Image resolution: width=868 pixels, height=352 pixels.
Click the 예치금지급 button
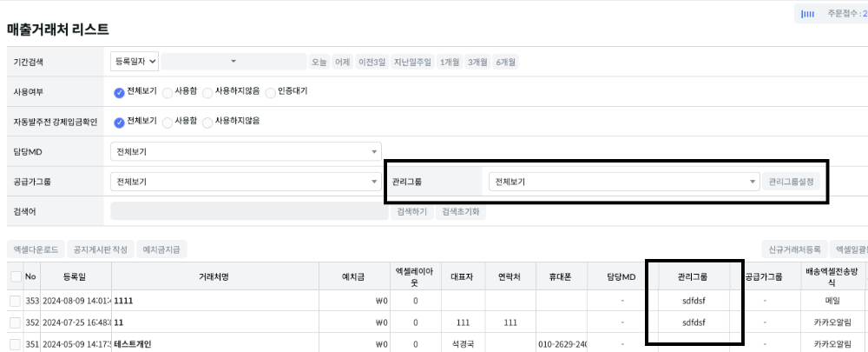tap(161, 249)
